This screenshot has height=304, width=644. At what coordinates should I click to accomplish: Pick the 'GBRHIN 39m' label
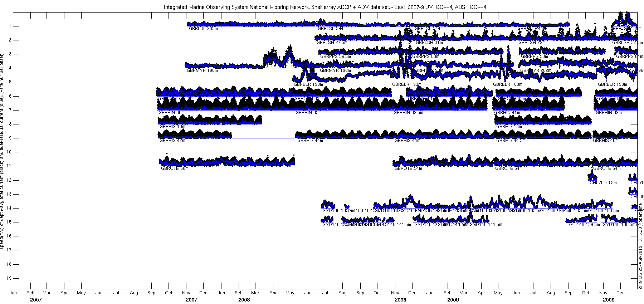pos(609,113)
